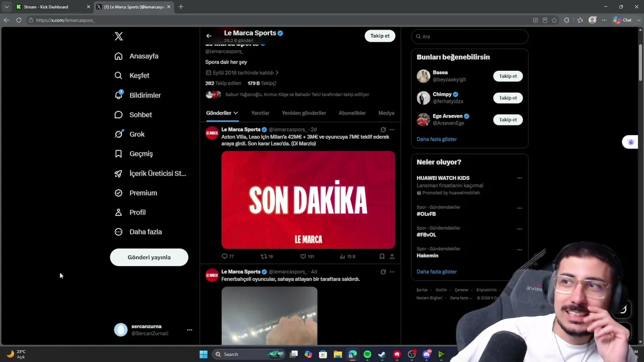
Task: Switch to the Yanıtlar tab
Action: click(x=260, y=113)
